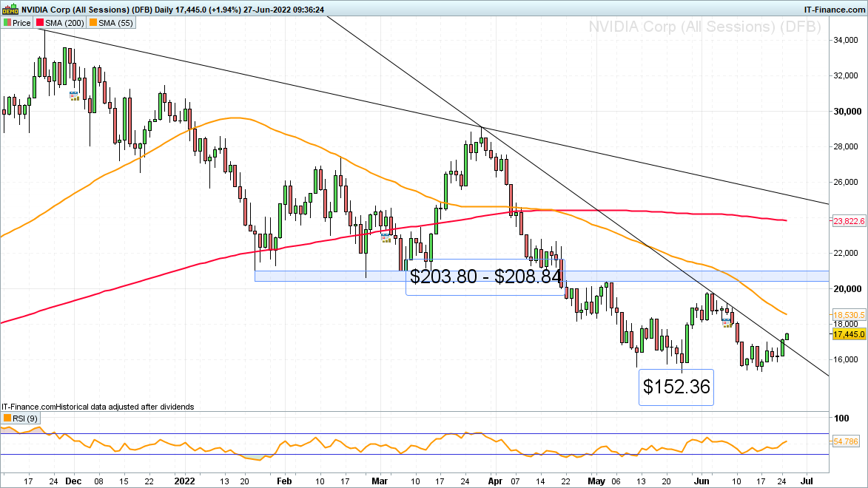Click the 26,000 price axis label
Image resolution: width=868 pixels, height=488 pixels.
pyautogui.click(x=847, y=182)
